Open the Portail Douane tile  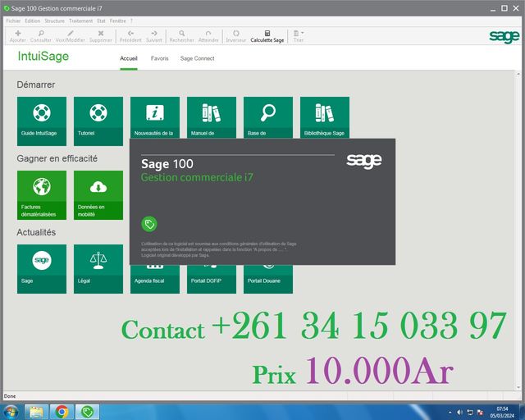click(x=268, y=280)
